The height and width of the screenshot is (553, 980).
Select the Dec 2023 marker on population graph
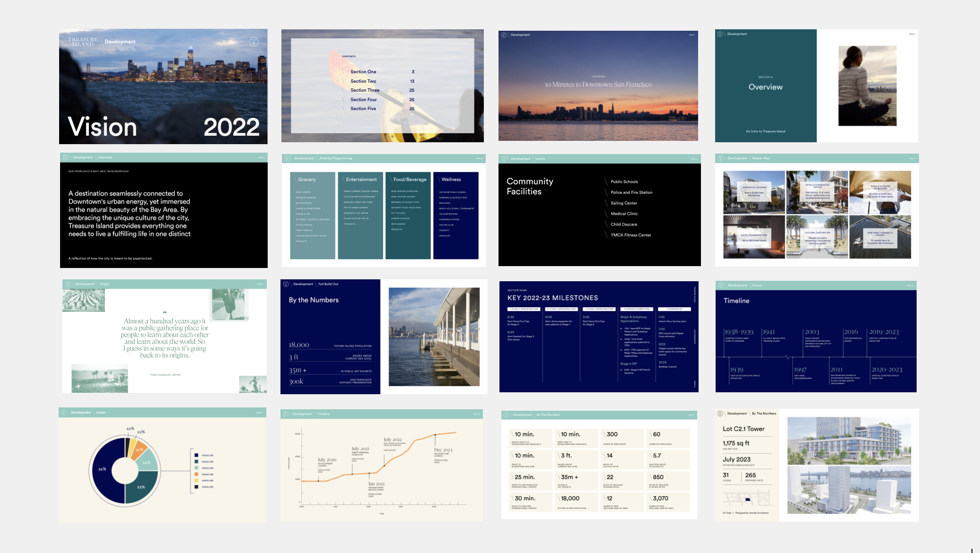pos(435,435)
